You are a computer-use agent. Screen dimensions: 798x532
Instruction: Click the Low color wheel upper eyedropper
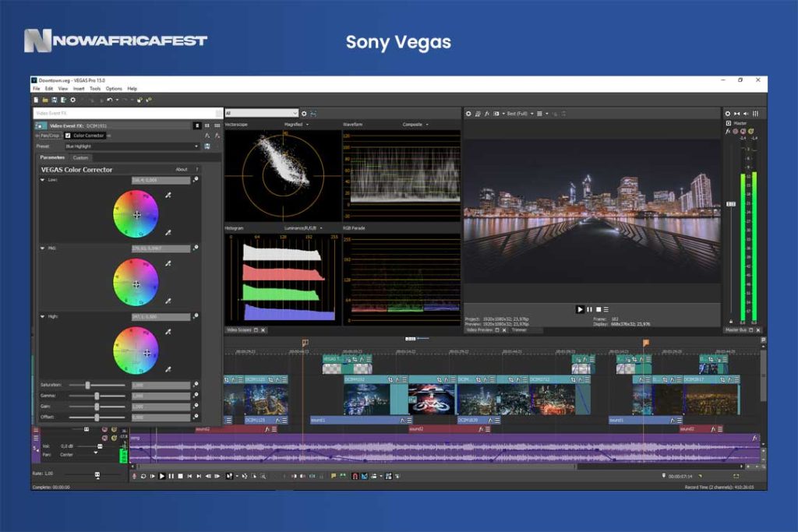tap(168, 195)
